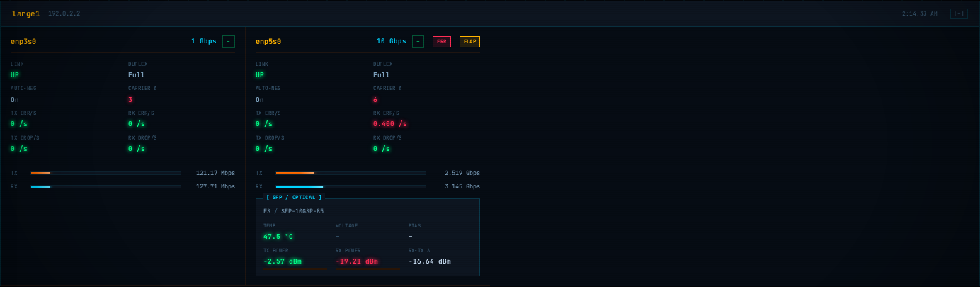Image resolution: width=980 pixels, height=287 pixels.
Task: Click the 2:14:33 AM timestamp
Action: click(920, 13)
